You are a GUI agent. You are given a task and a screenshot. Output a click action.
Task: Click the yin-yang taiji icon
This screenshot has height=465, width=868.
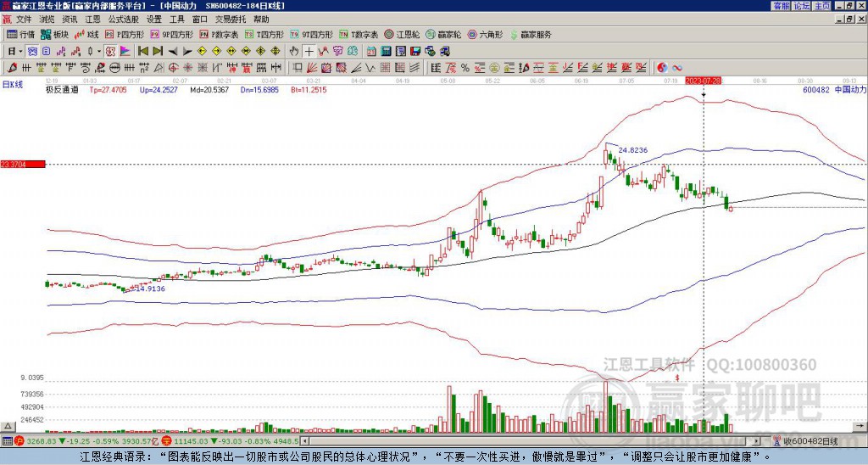tap(663, 67)
